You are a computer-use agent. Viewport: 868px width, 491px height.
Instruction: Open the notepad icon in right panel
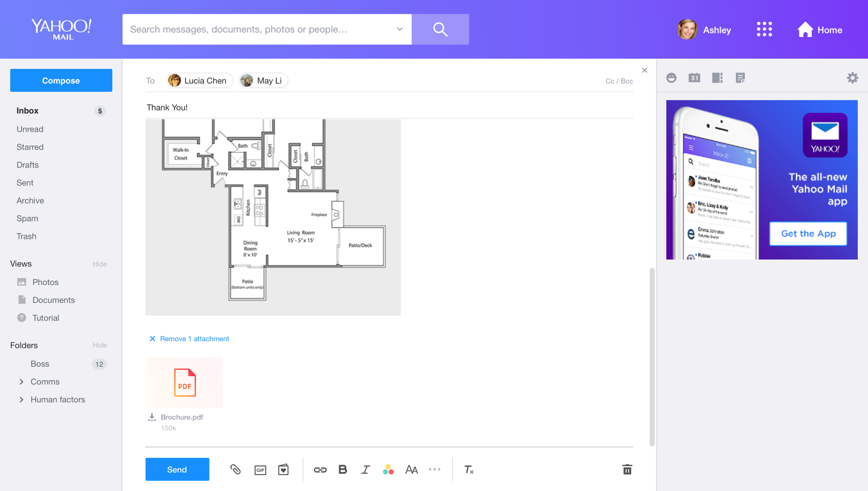[740, 78]
